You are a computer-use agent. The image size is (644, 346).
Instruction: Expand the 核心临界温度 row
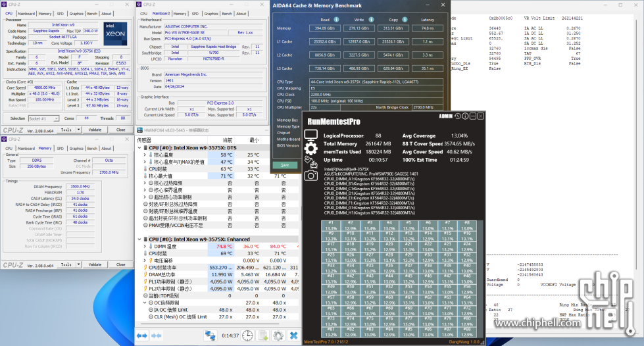145,190
